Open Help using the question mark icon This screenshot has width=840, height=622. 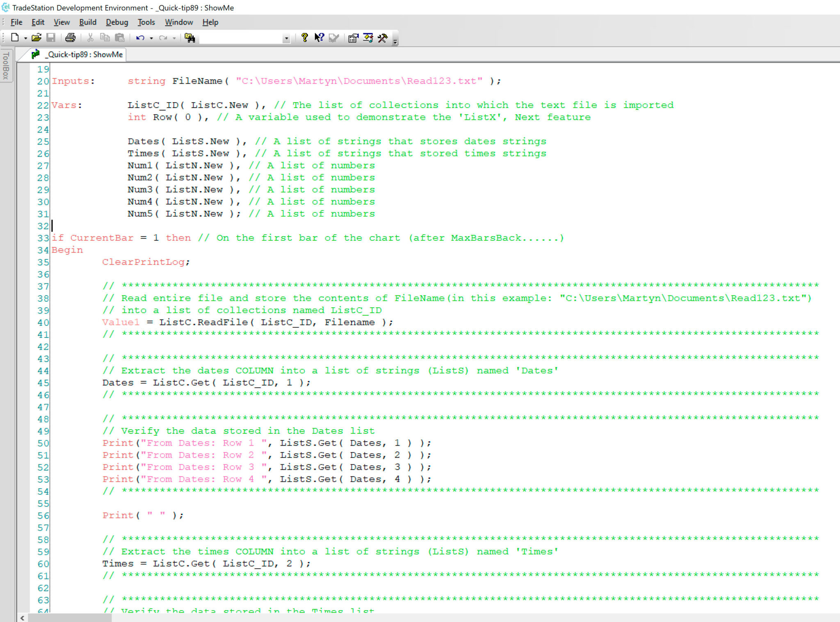pos(304,38)
